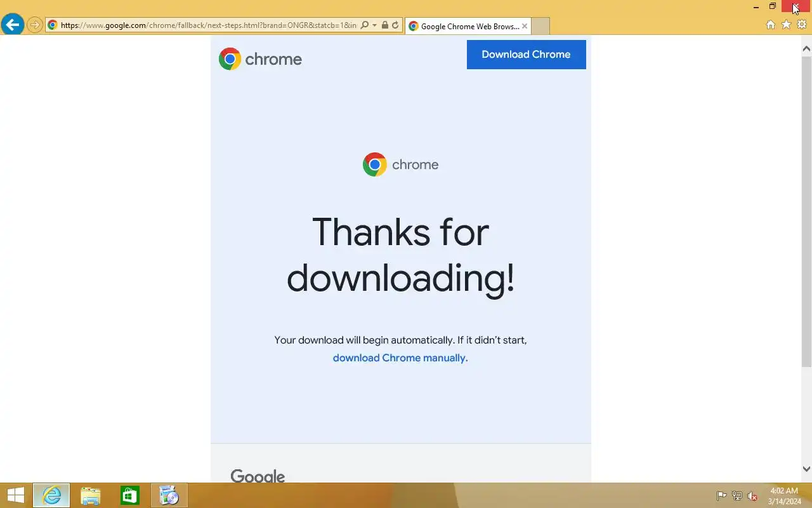Click the muted speaker volume icon
The image size is (812, 508).
point(752,496)
